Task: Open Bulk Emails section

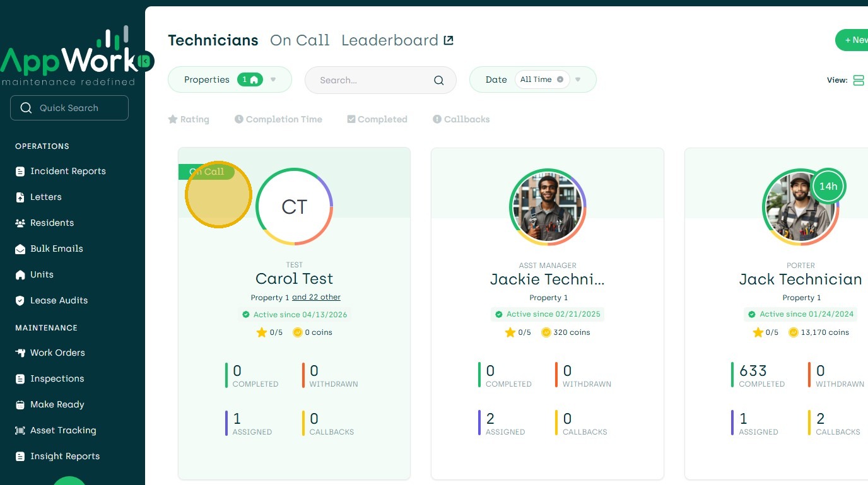Action: [49, 248]
